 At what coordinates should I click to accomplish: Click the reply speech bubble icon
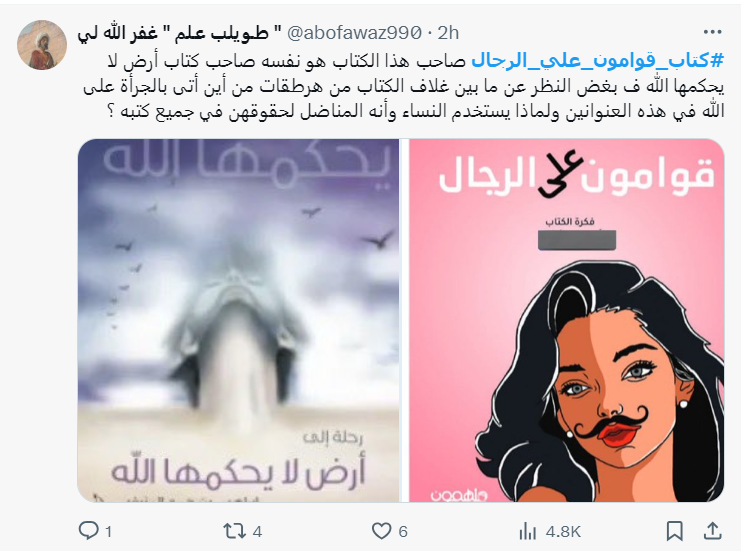click(88, 531)
